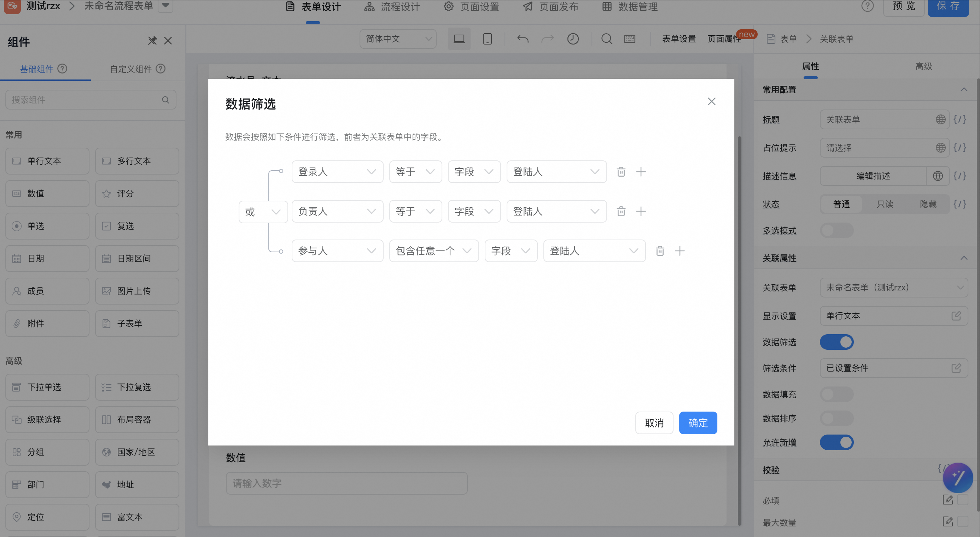The width and height of the screenshot is (980, 537).
Task: Open the 自定义组件 help icon
Action: [x=161, y=69]
